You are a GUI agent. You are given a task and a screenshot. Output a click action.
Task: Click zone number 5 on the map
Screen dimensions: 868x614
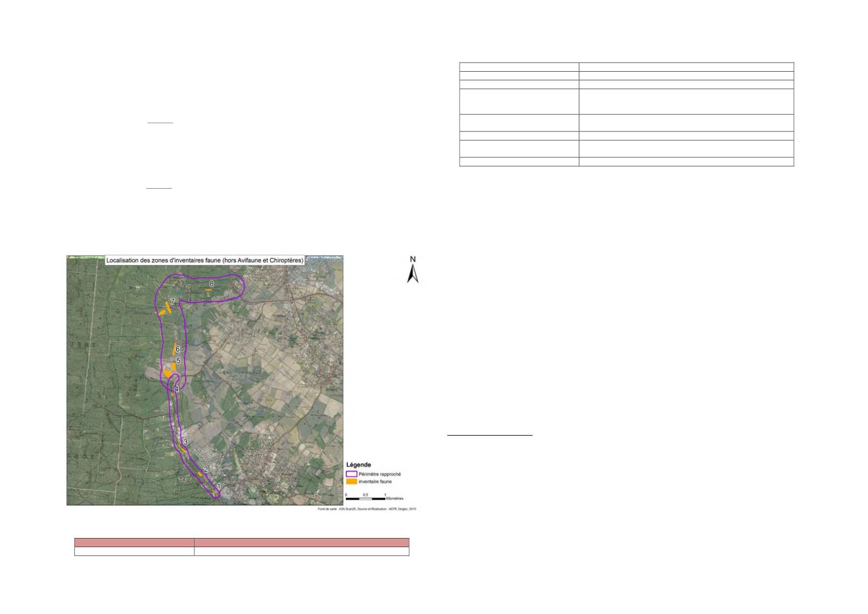[178, 360]
